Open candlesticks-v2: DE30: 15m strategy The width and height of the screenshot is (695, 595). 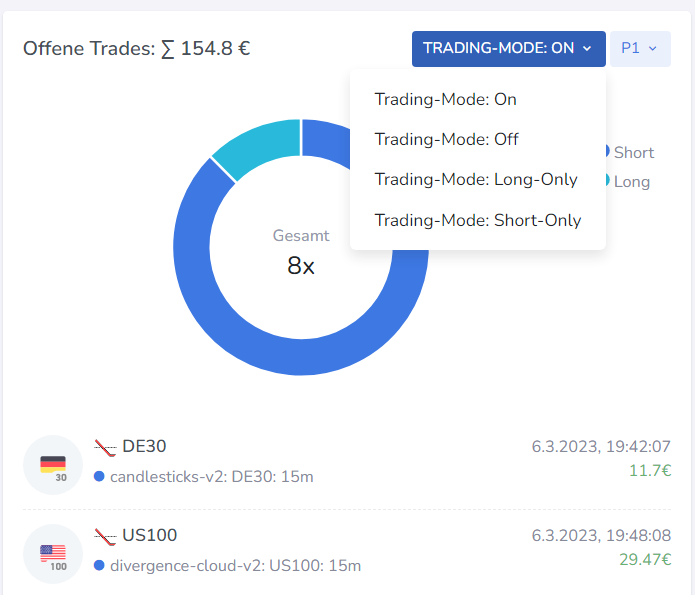tap(212, 477)
